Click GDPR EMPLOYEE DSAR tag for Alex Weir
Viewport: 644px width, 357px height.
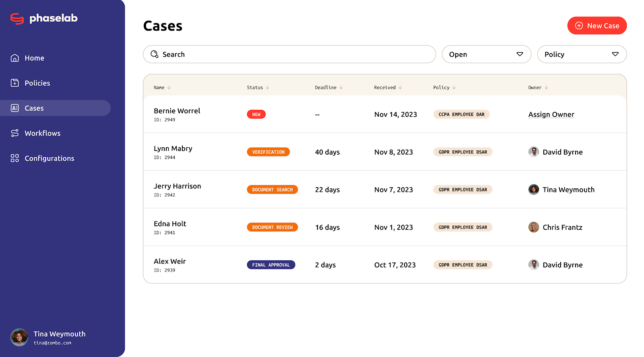[462, 265]
